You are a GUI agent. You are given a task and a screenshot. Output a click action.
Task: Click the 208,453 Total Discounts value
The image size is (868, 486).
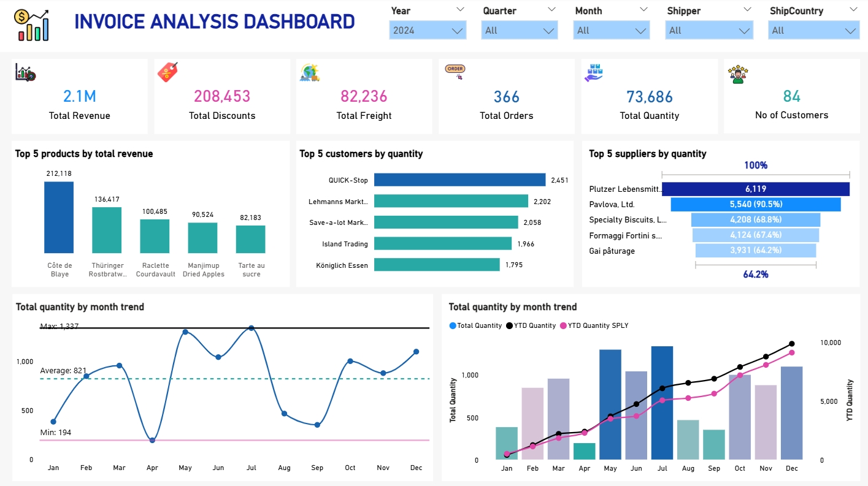tap(222, 96)
